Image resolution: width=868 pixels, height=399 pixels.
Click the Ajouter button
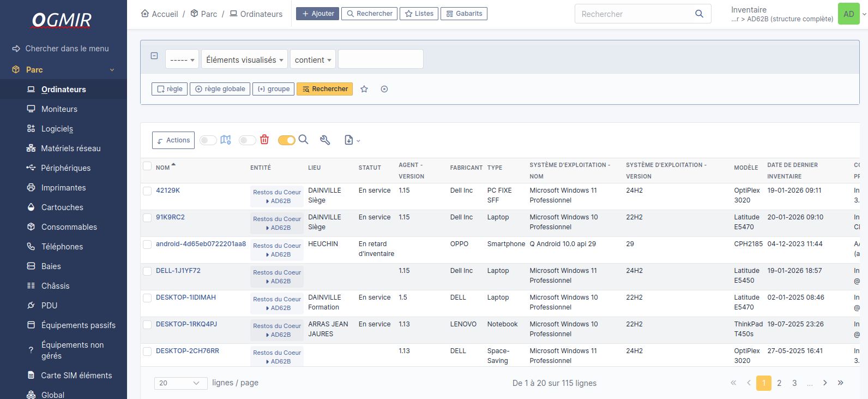[317, 14]
